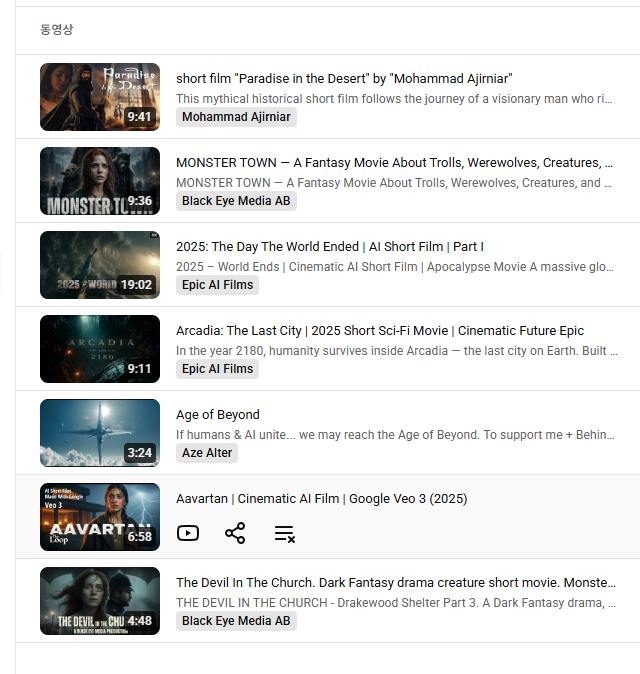The width and height of the screenshot is (640, 674).
Task: Select the Arcadia 2180 thumbnail
Action: [100, 349]
